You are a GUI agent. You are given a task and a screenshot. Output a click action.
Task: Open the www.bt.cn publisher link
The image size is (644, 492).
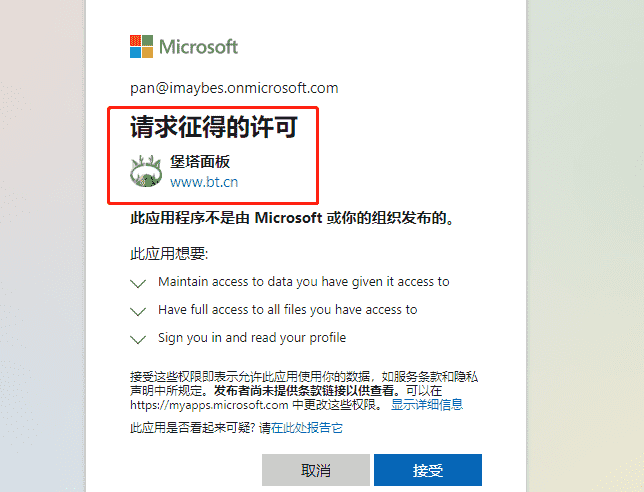[x=204, y=182]
